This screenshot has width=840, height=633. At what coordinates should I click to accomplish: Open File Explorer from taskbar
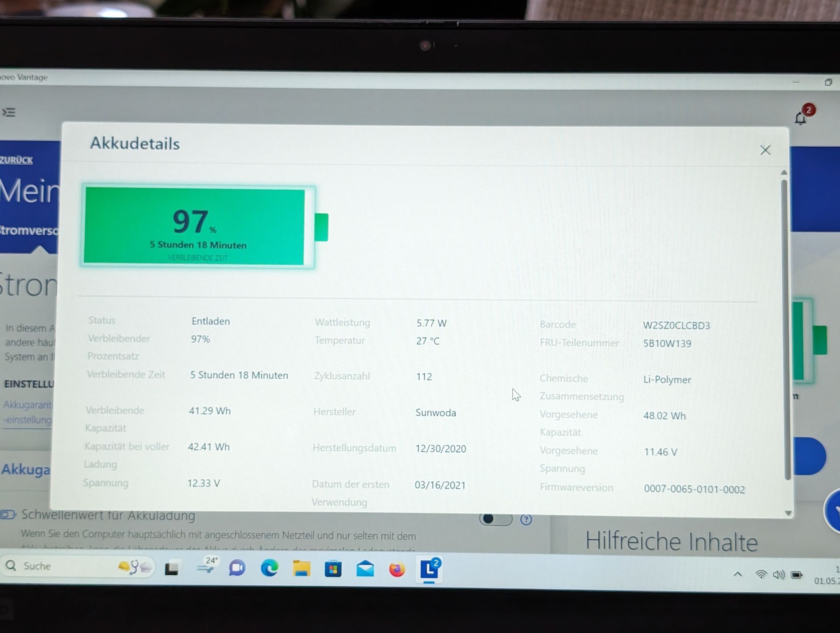point(301,569)
